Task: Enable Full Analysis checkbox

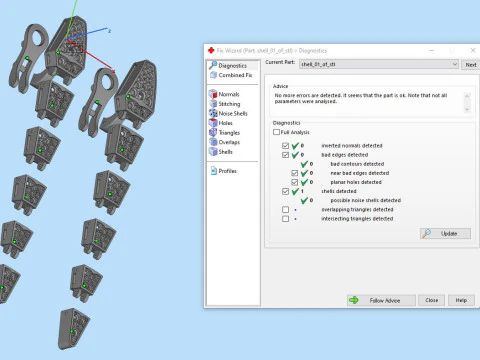Action: 276,132
